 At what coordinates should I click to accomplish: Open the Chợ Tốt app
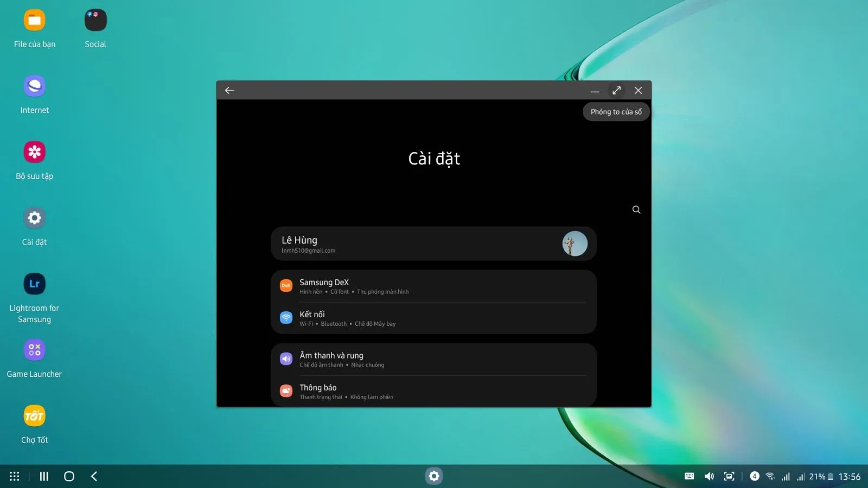[35, 416]
